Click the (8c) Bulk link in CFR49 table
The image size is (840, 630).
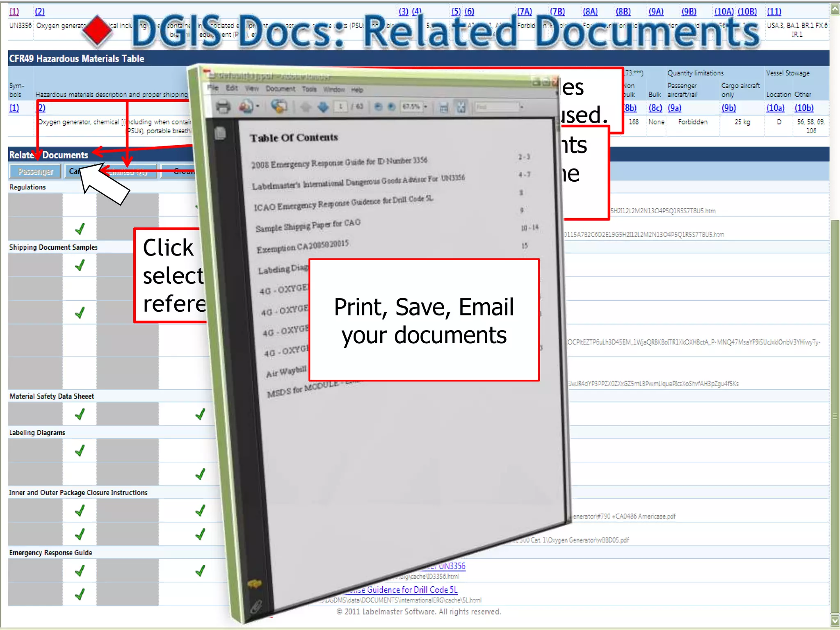(x=655, y=108)
